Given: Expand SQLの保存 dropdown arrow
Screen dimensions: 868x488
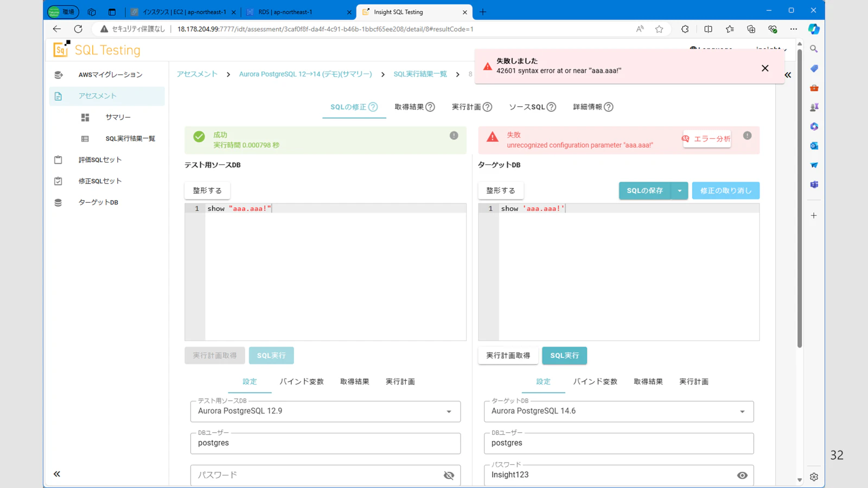Looking at the screenshot, I should pyautogui.click(x=680, y=190).
